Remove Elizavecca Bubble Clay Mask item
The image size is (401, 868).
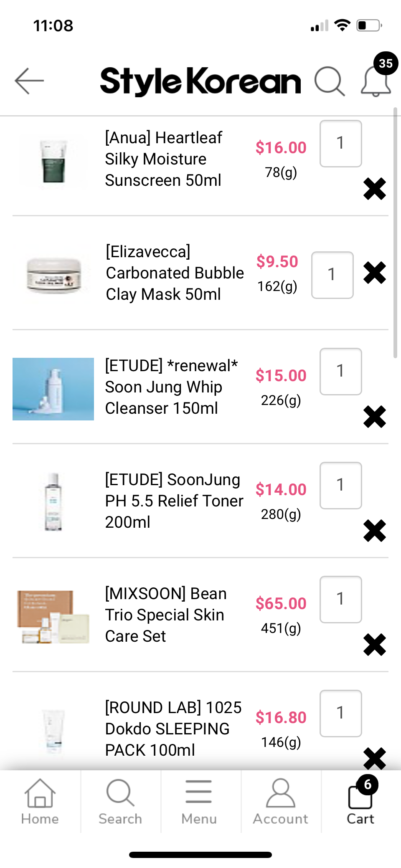pyautogui.click(x=374, y=273)
